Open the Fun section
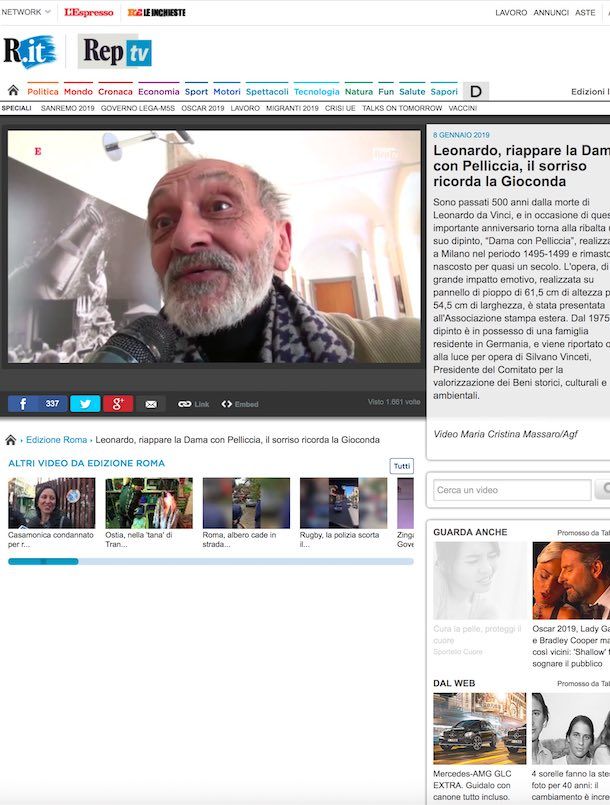 pyautogui.click(x=386, y=91)
